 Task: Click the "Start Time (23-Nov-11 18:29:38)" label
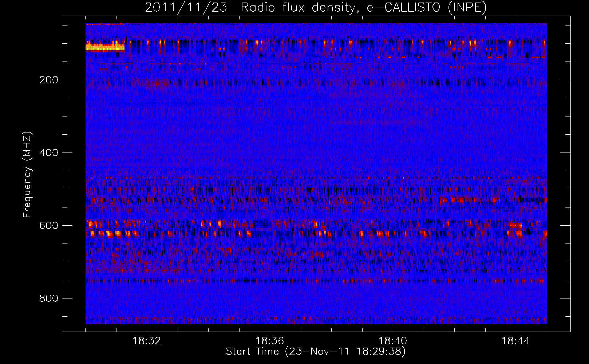point(316,352)
